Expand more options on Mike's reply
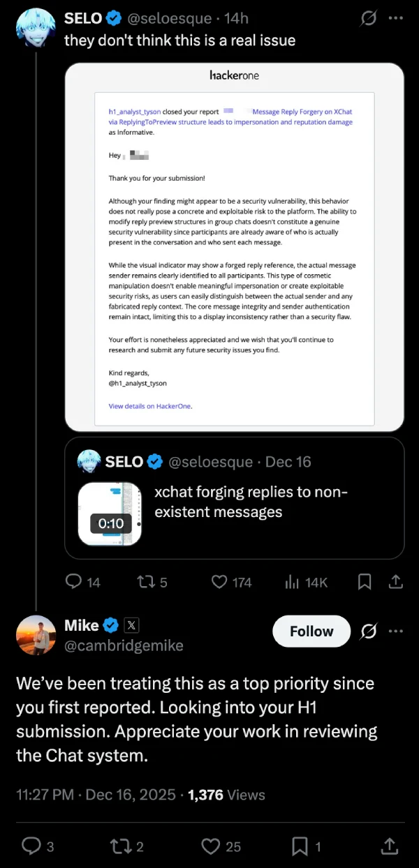This screenshot has width=419, height=868. coord(395,631)
